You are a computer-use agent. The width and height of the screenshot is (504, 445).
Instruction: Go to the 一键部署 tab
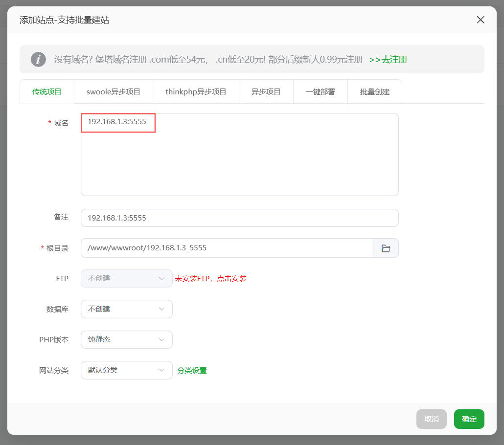click(x=321, y=91)
